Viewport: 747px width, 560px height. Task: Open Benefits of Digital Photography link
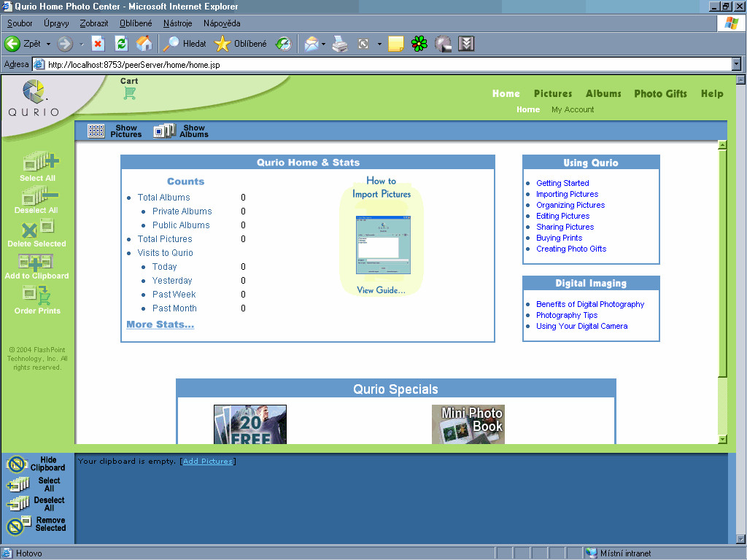coord(590,304)
